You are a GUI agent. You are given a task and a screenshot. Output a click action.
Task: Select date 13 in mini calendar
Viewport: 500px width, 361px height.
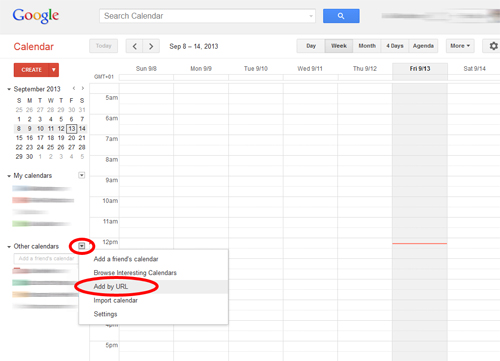pyautogui.click(x=72, y=129)
